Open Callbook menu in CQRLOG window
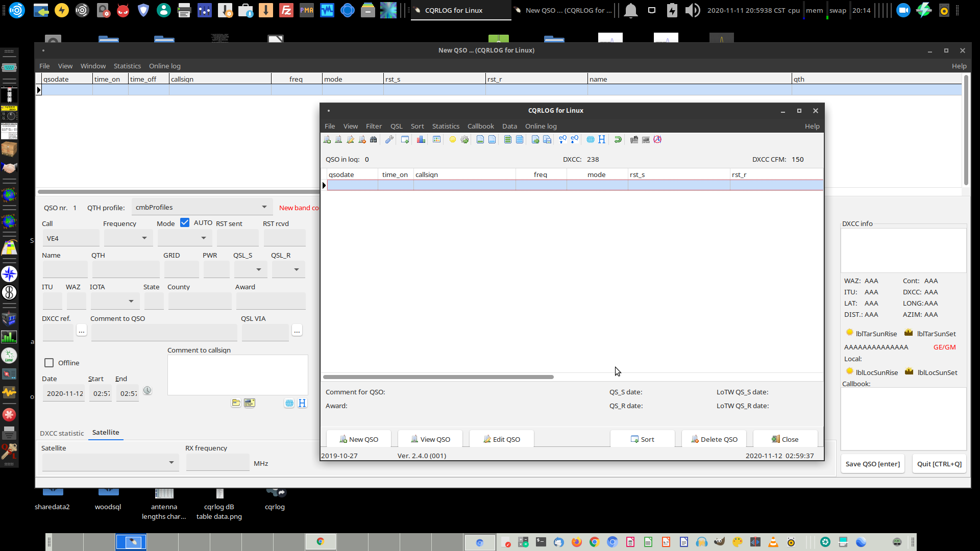This screenshot has height=551, width=980. tap(481, 126)
